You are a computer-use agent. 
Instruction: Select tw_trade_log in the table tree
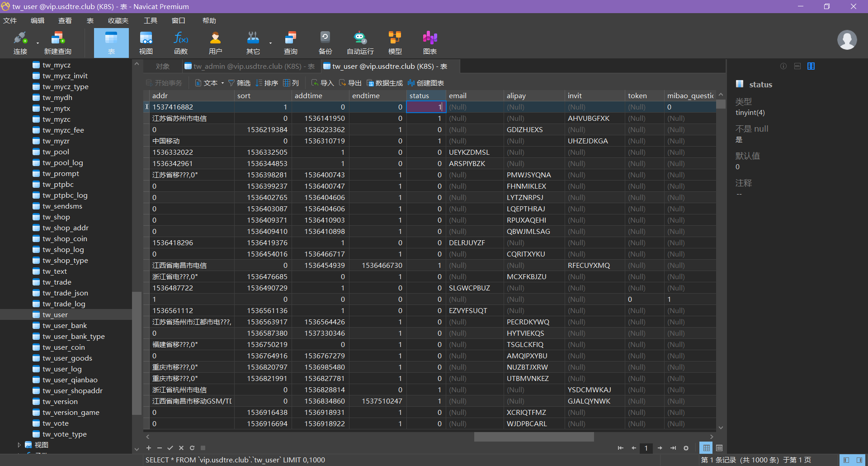64,304
